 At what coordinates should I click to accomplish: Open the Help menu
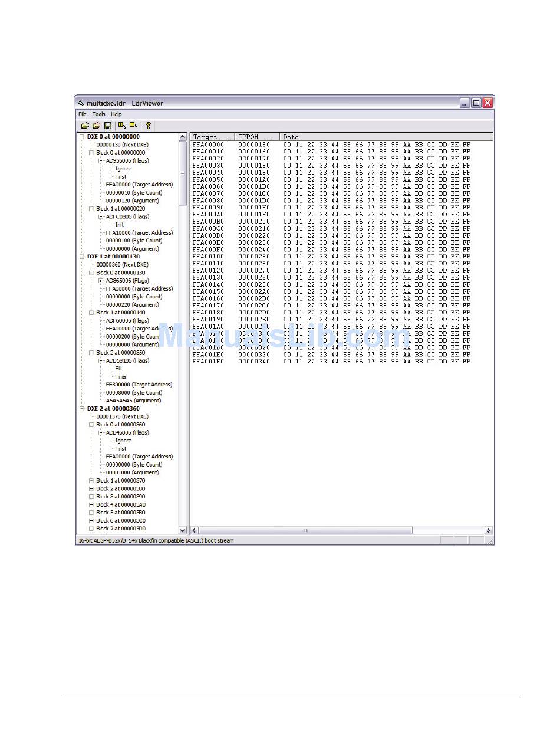pyautogui.click(x=116, y=114)
